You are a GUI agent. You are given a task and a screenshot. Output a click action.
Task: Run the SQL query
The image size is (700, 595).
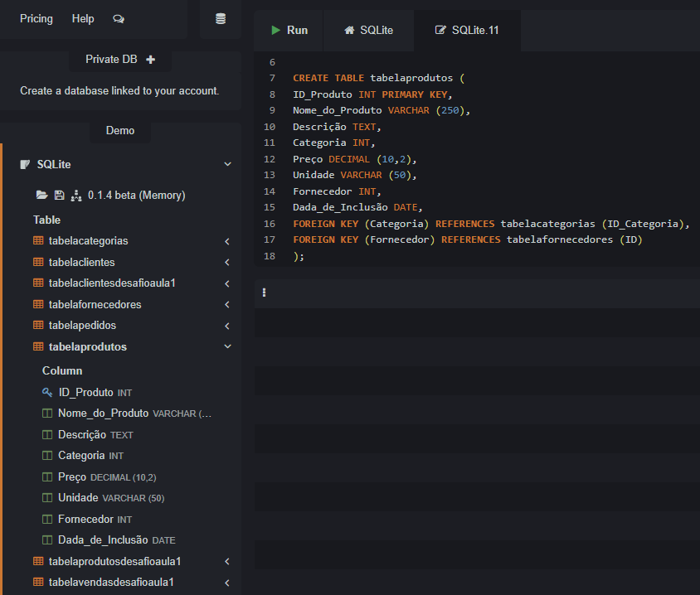(x=289, y=31)
